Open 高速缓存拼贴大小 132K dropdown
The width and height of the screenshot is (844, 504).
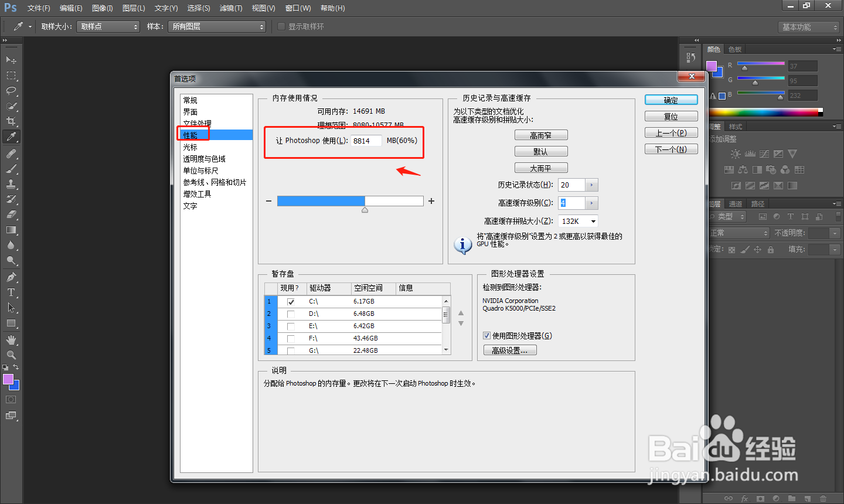click(578, 221)
